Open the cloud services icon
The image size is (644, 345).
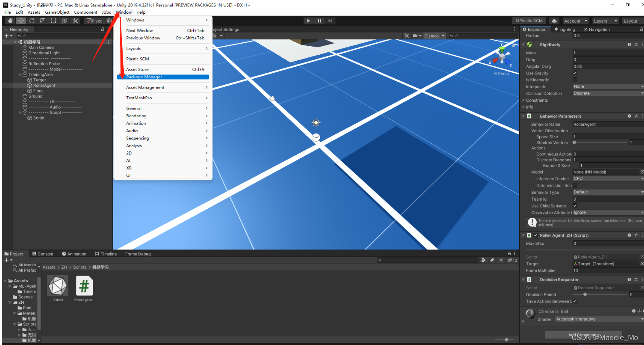[x=554, y=21]
